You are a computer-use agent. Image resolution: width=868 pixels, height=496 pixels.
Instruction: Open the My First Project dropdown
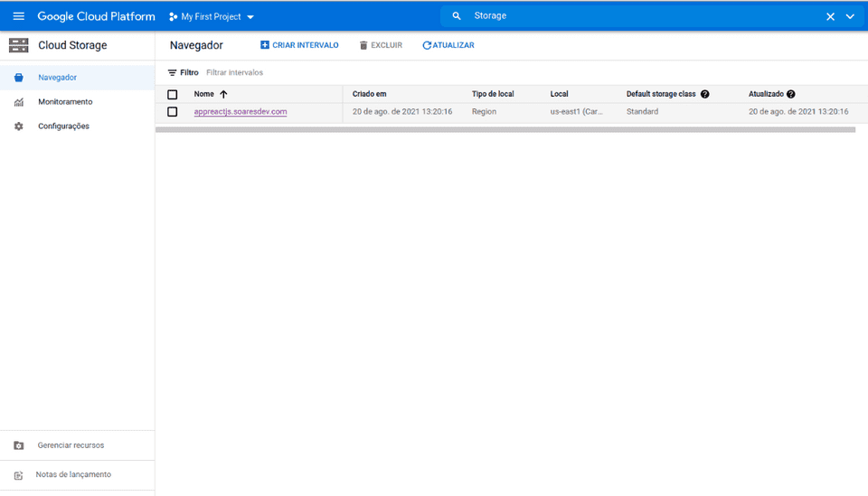(212, 16)
